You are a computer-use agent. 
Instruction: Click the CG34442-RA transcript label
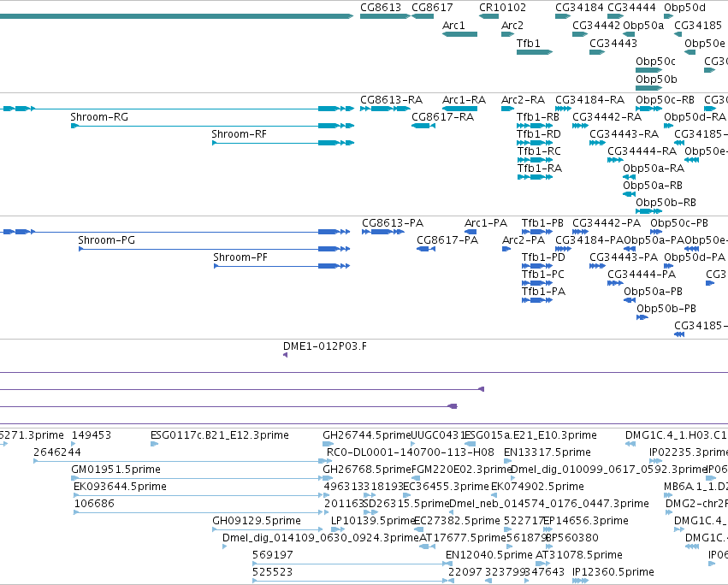(607, 117)
